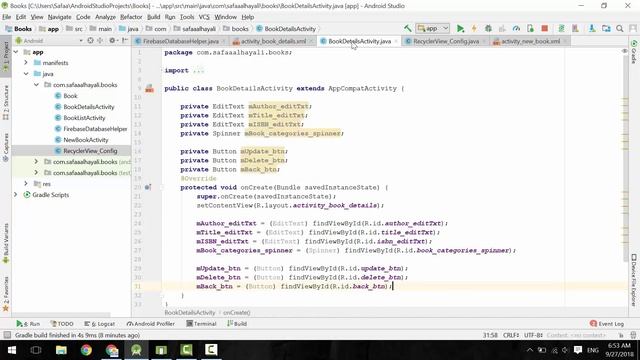Toggle the Project side panel tab
This screenshot has height=360, width=640.
coord(6,57)
